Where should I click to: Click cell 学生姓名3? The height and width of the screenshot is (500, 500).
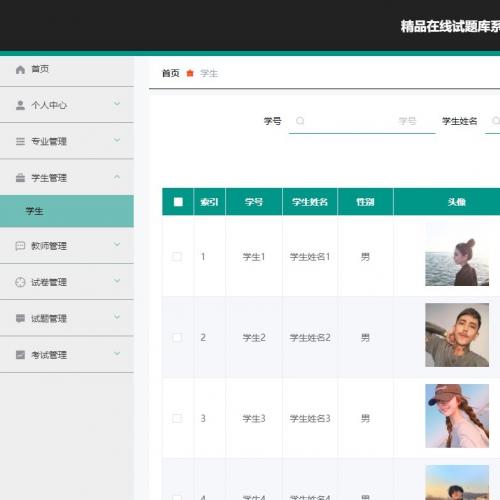coord(310,418)
